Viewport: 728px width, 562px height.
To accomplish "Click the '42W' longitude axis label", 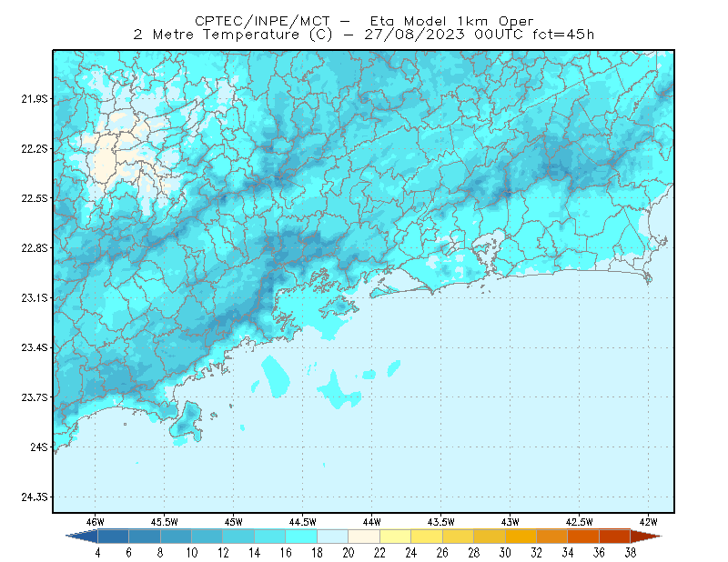I will [x=649, y=522].
